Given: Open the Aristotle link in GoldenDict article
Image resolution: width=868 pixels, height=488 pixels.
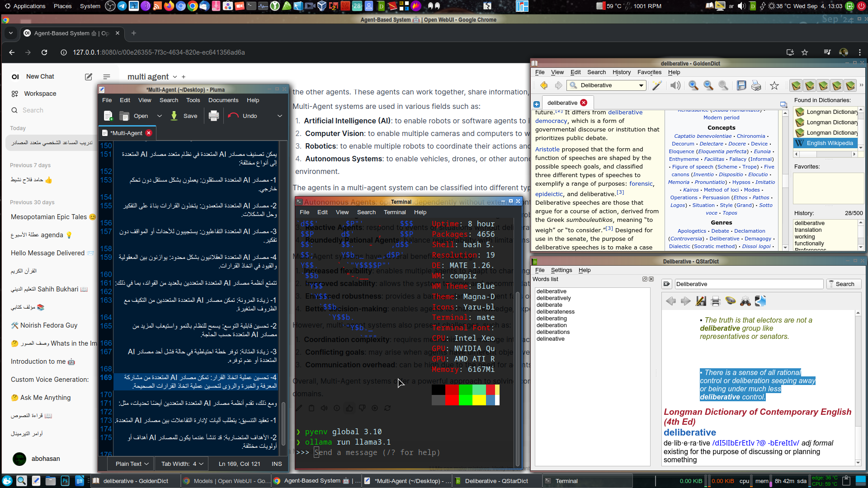Looking at the screenshot, I should click(x=547, y=149).
